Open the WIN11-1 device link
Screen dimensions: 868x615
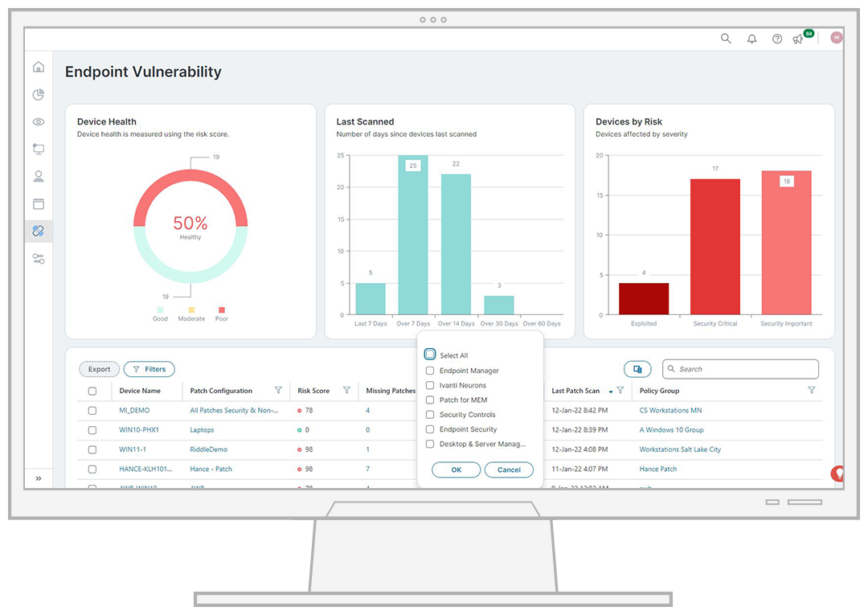click(133, 449)
